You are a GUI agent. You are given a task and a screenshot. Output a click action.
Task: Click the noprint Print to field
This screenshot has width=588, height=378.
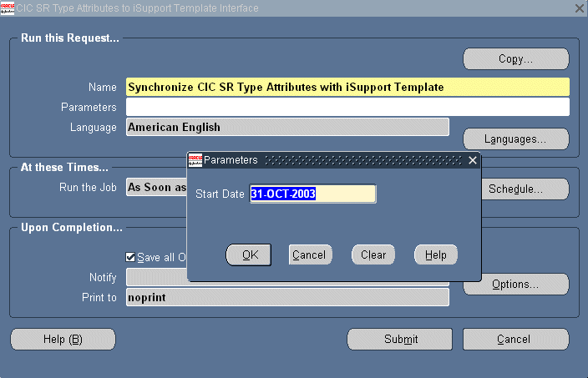click(287, 297)
